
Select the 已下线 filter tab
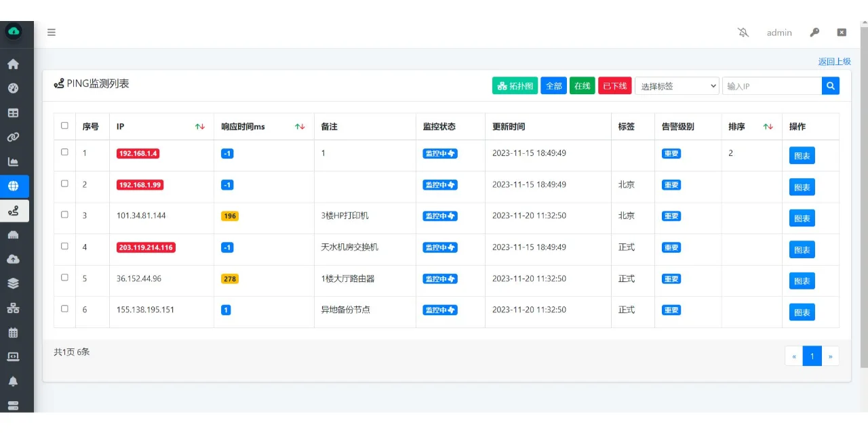click(x=614, y=86)
